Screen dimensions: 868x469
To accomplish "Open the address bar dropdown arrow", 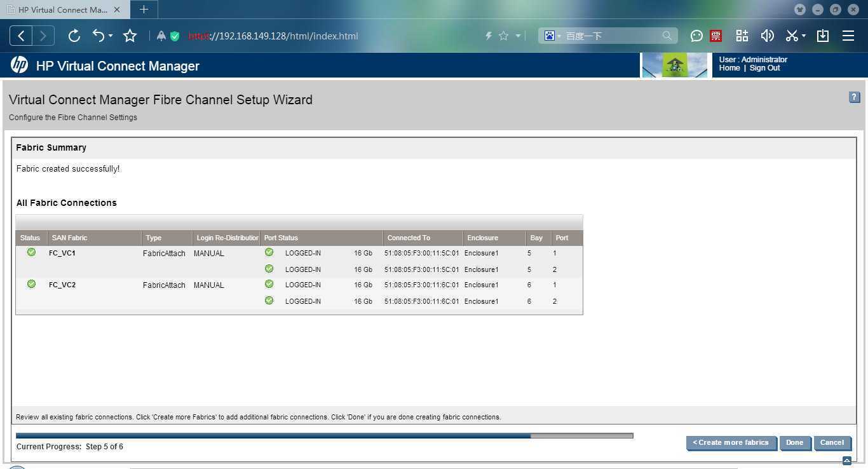I will coord(518,36).
